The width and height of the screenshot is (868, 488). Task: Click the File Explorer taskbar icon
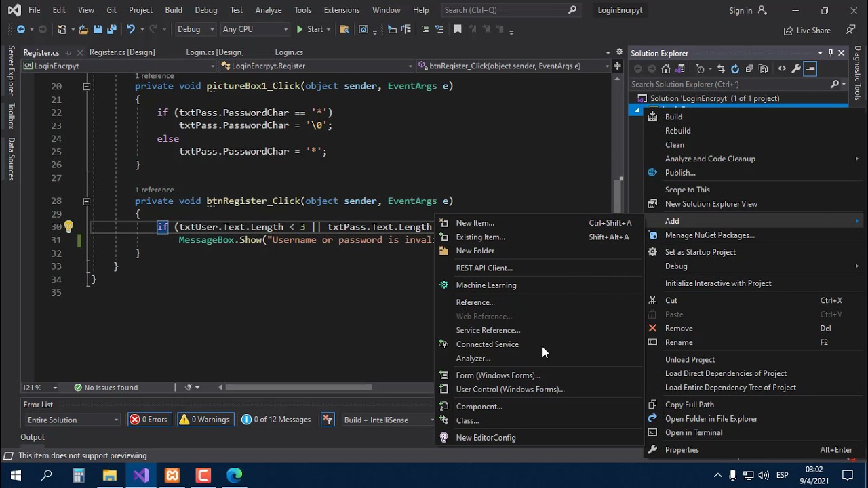click(x=109, y=475)
